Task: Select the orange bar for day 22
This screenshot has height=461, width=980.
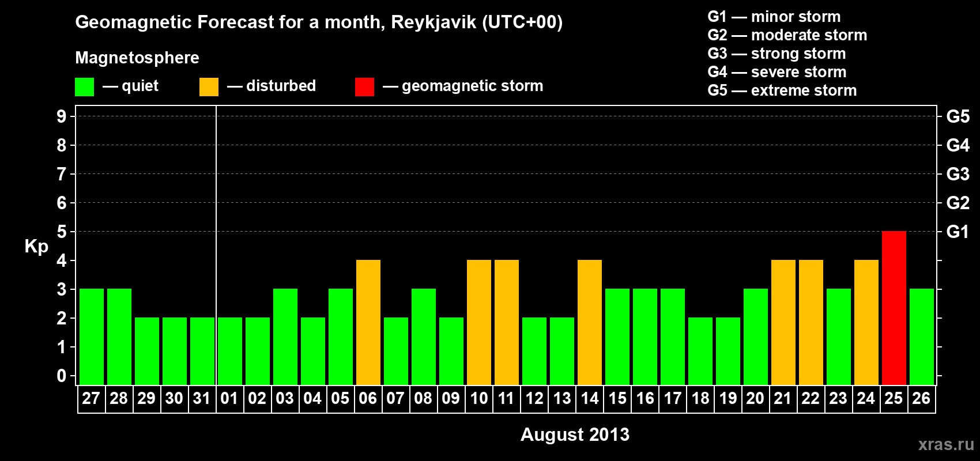Action: tap(811, 322)
